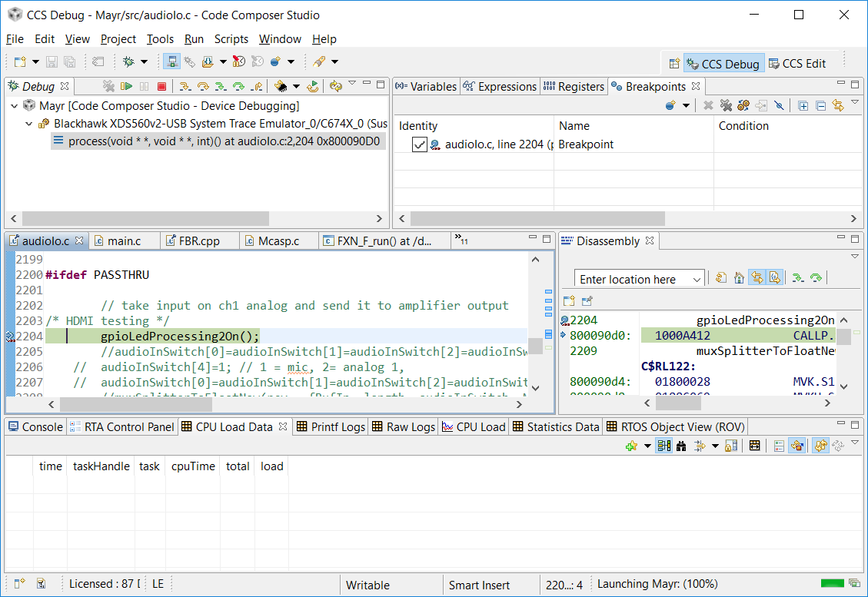
Task: Terminate the debug session with red stop button
Action: pyautogui.click(x=161, y=87)
